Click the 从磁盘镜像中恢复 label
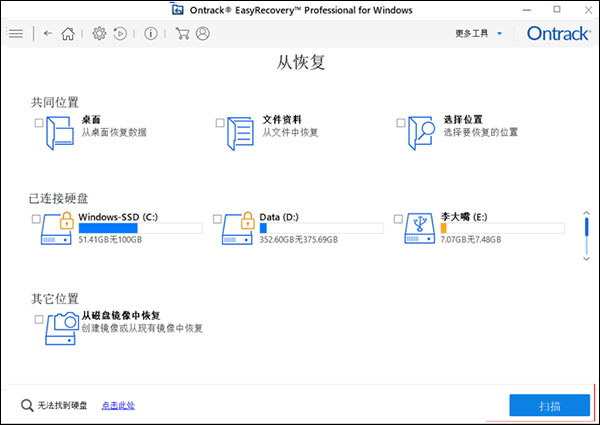 [121, 316]
